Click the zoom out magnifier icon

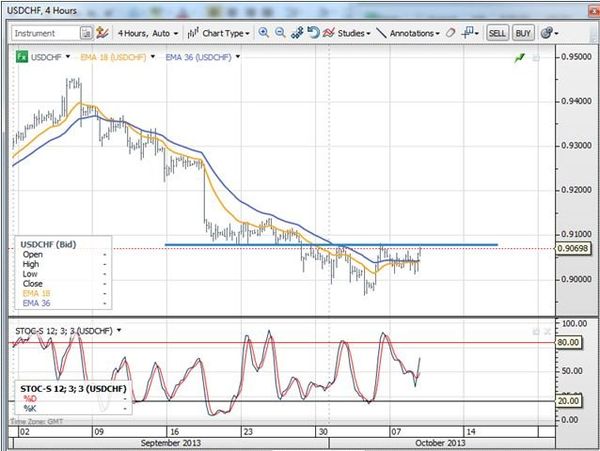point(280,33)
